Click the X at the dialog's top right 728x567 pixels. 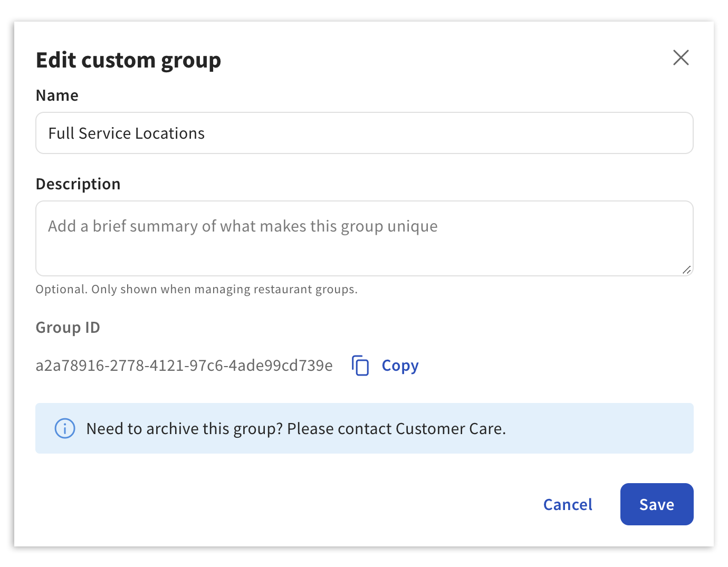tap(681, 58)
